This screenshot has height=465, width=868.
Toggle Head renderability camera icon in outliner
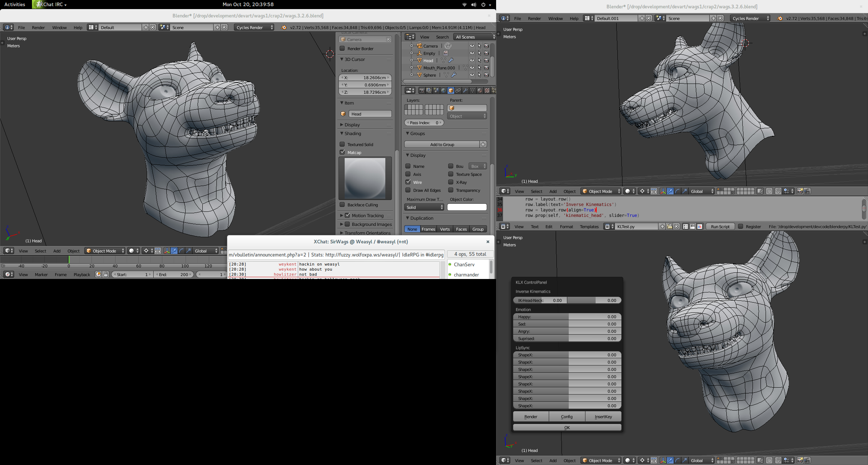click(x=486, y=60)
